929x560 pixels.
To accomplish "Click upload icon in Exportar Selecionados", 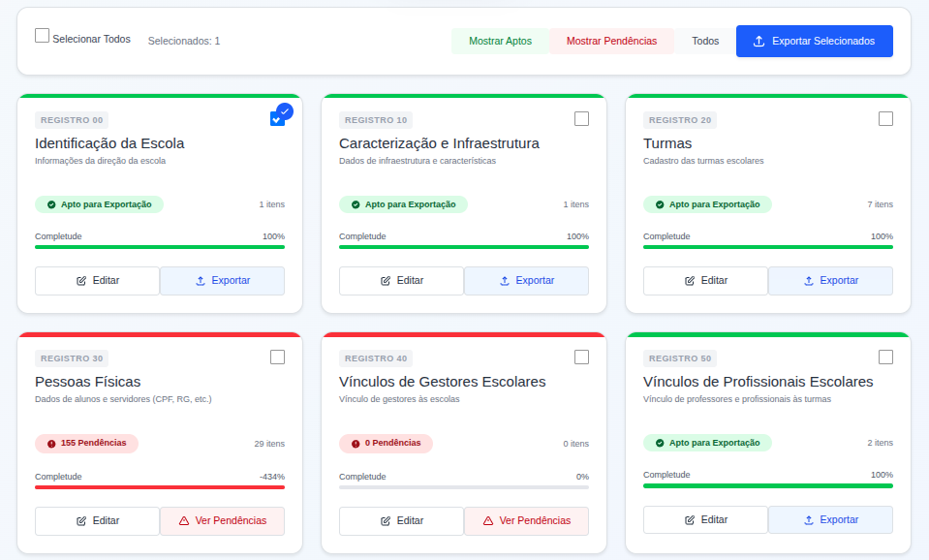I will coord(759,41).
